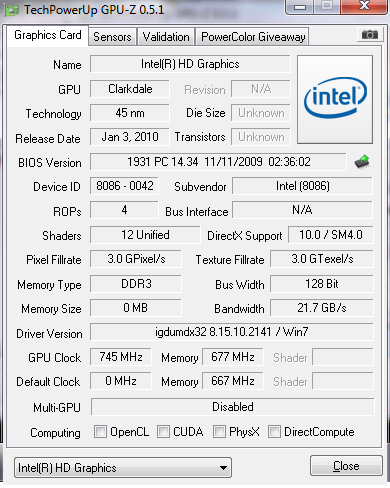Click the Device ID 8086 - 0042 field
Viewport: 390px width, 488px height.
point(124,186)
